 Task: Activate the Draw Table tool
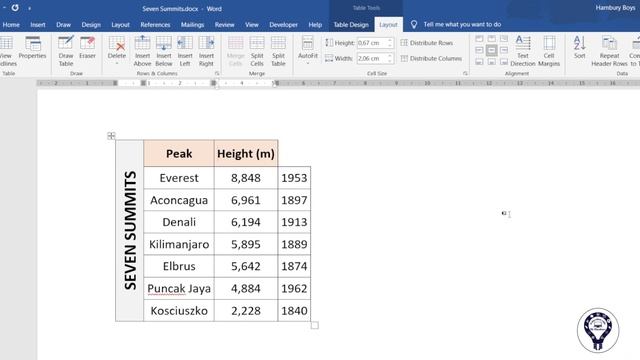click(66, 51)
